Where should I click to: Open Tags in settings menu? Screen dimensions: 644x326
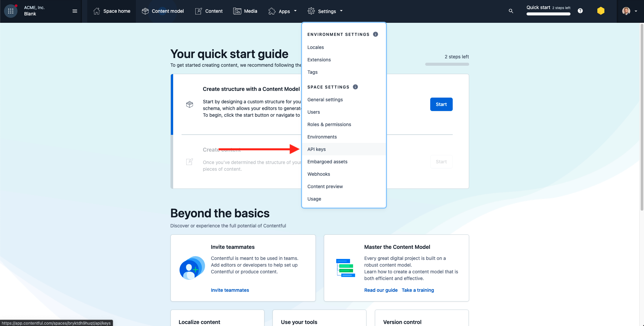(344, 72)
